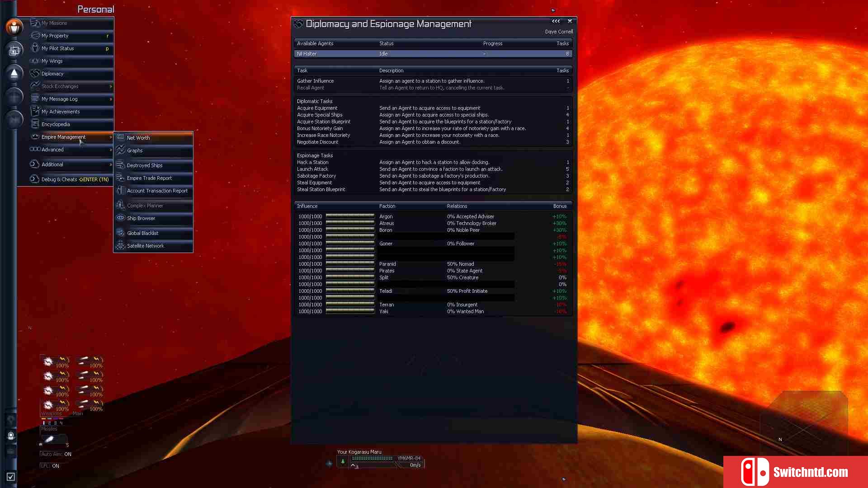Click the My Message Log icon
Viewport: 868px width, 488px height.
(x=35, y=99)
